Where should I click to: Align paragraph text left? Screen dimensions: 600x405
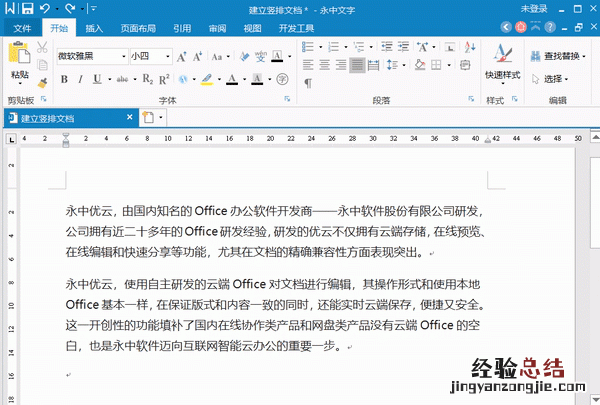click(308, 65)
